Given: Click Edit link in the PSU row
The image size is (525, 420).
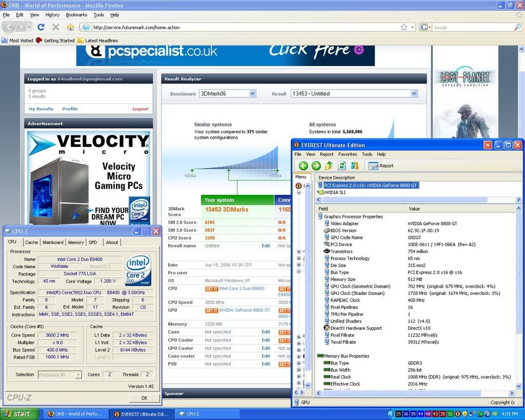Looking at the screenshot, I should (266, 364).
